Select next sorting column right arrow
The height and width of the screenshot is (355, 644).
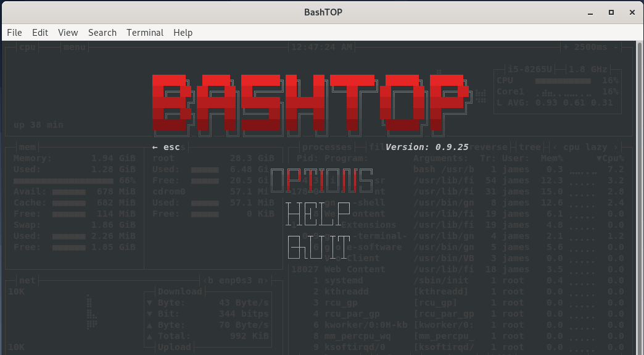click(x=616, y=147)
